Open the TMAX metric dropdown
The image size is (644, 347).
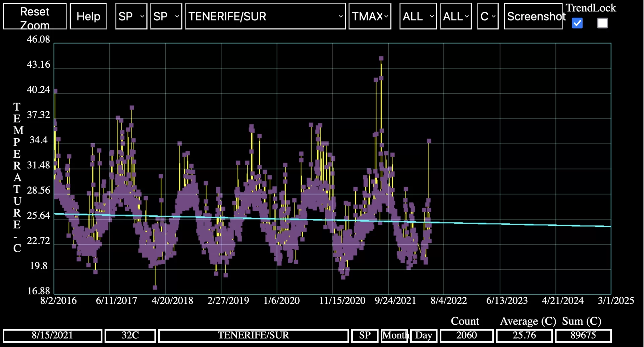[370, 16]
